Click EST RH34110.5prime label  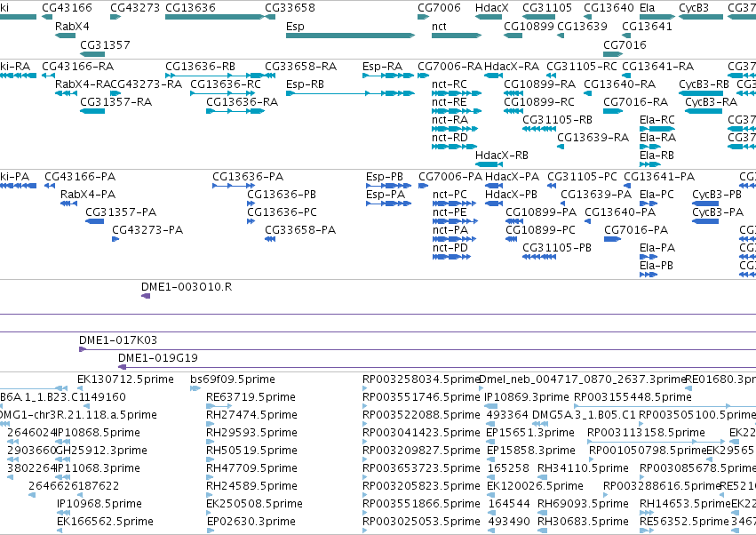(583, 468)
